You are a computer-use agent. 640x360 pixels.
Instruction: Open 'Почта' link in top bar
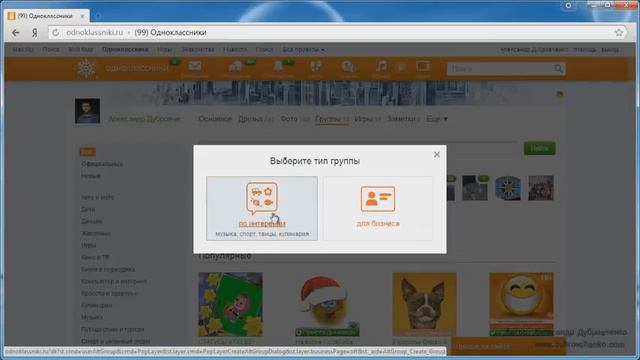(51, 49)
